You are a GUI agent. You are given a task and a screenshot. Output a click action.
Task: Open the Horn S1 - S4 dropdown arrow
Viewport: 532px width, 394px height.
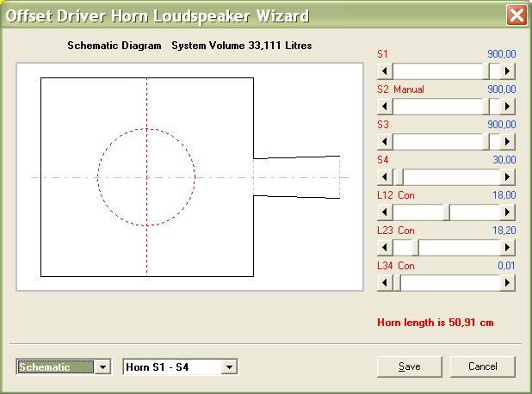coord(229,366)
